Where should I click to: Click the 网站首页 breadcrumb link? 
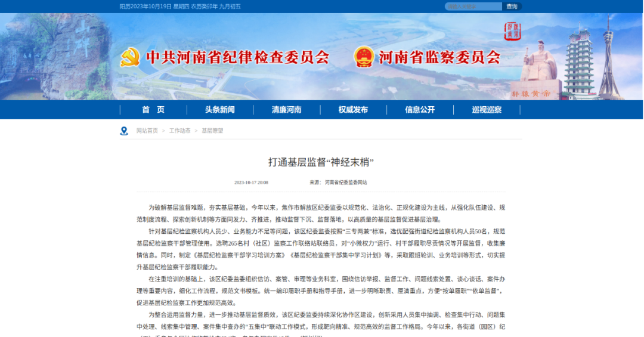pyautogui.click(x=147, y=131)
